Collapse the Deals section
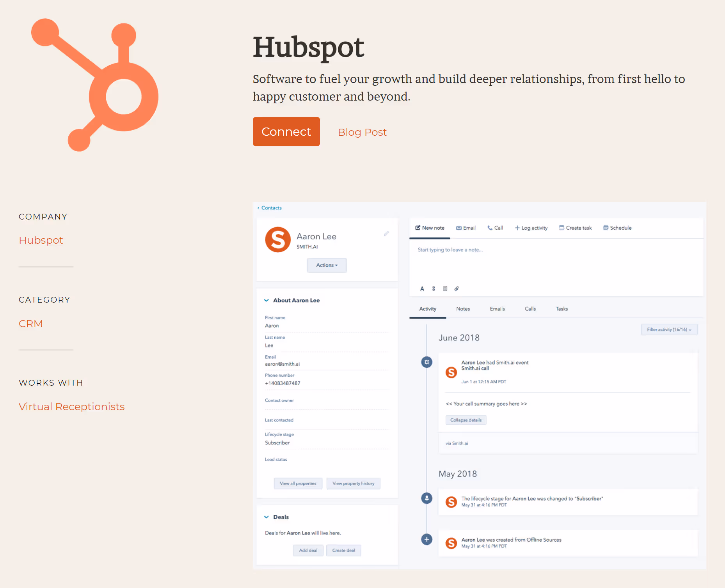Viewport: 725px width, 588px height. click(267, 517)
